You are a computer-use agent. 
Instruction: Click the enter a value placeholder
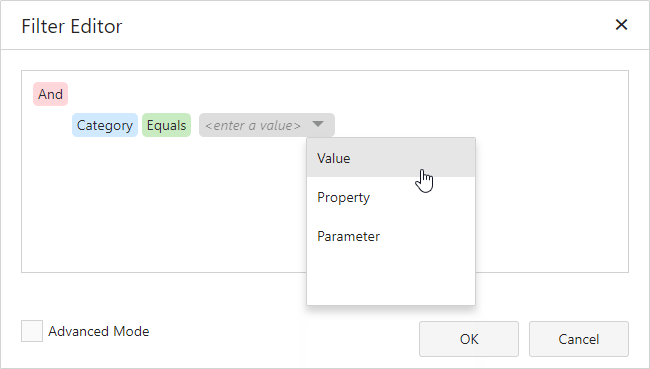tap(252, 125)
